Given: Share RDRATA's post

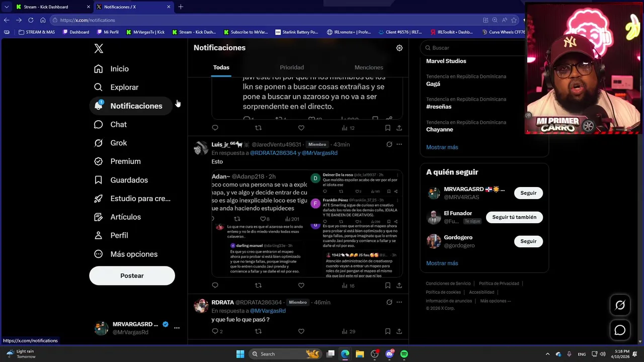Looking at the screenshot, I should (399, 331).
